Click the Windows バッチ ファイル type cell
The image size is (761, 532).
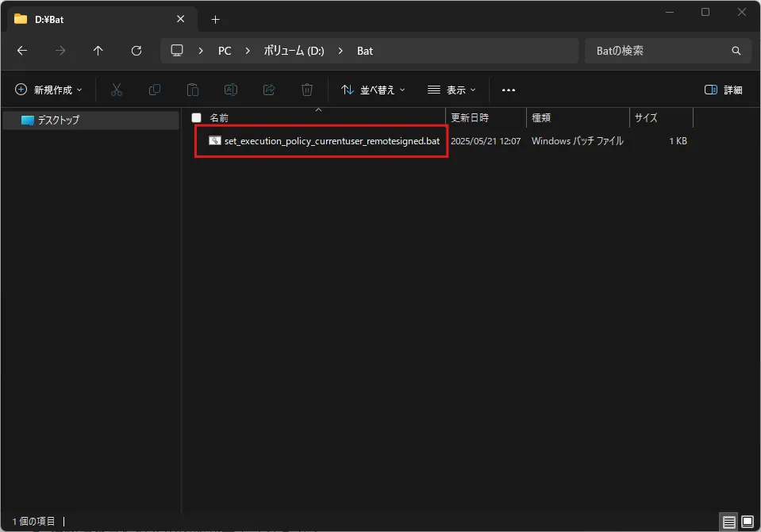tap(578, 141)
